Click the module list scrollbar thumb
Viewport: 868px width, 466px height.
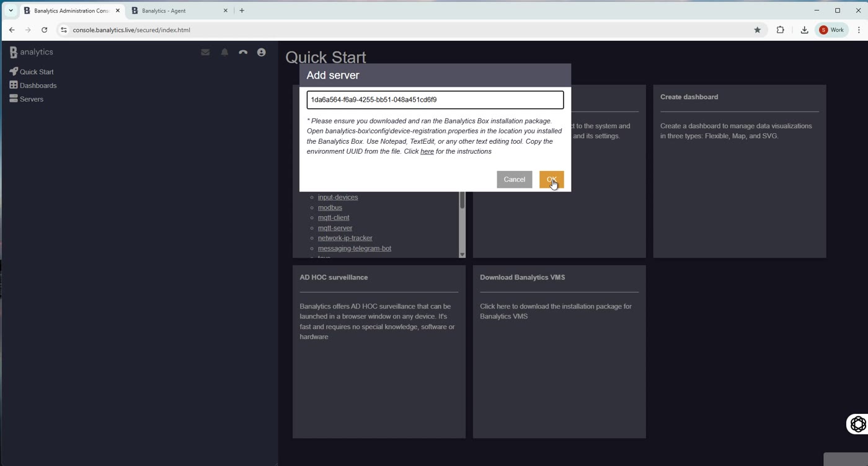tap(462, 200)
